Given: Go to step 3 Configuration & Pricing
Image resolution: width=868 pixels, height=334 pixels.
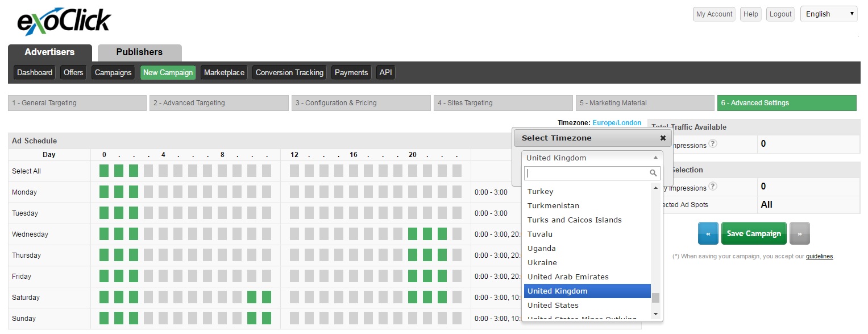Looking at the screenshot, I should pos(361,103).
